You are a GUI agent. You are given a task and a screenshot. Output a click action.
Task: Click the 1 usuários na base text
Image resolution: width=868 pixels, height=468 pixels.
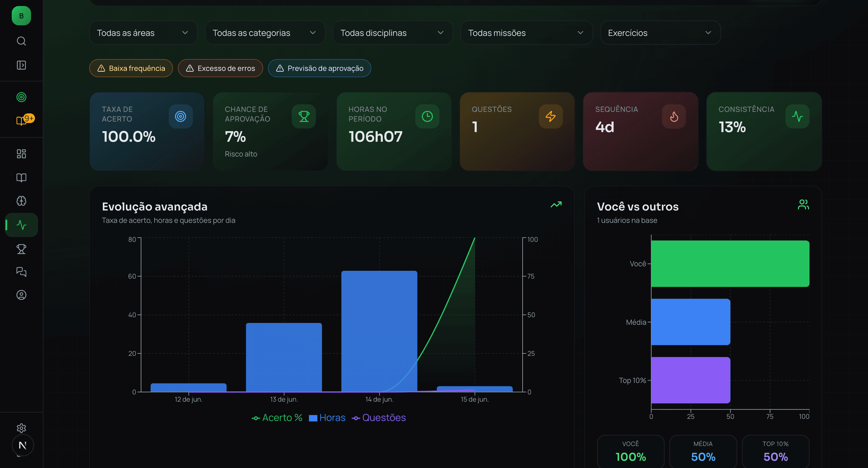[x=627, y=220]
